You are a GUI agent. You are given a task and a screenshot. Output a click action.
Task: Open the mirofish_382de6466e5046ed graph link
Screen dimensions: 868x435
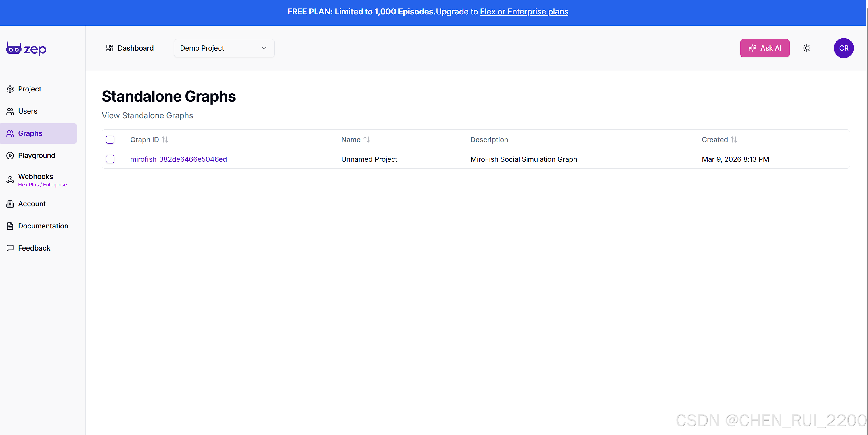[178, 159]
